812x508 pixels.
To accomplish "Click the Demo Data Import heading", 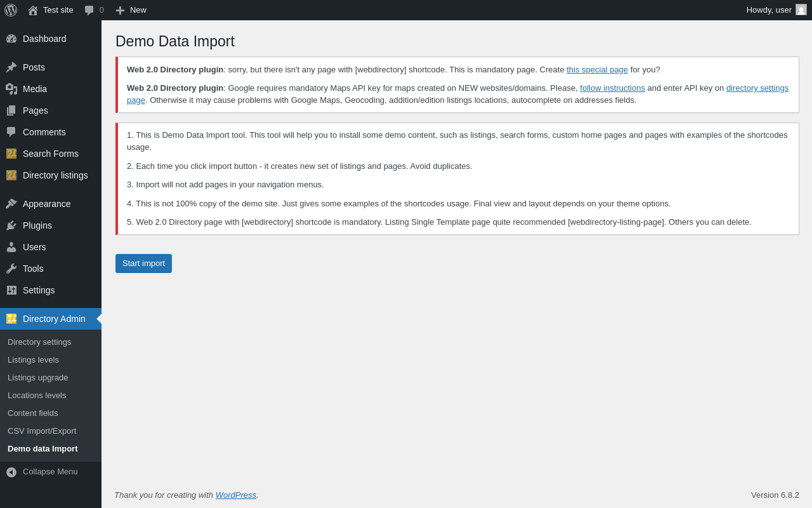I will (175, 41).
